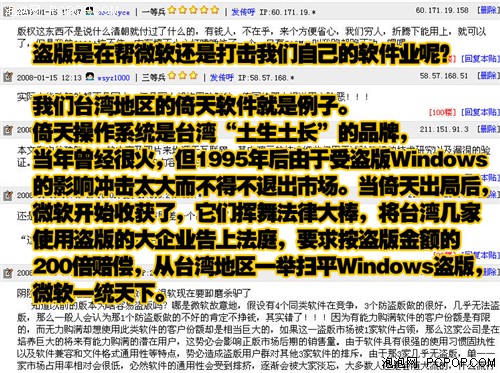500x373 pixels.
Task: Click the post icon beside 2008-01-15 12:13
Action: (x=8, y=77)
